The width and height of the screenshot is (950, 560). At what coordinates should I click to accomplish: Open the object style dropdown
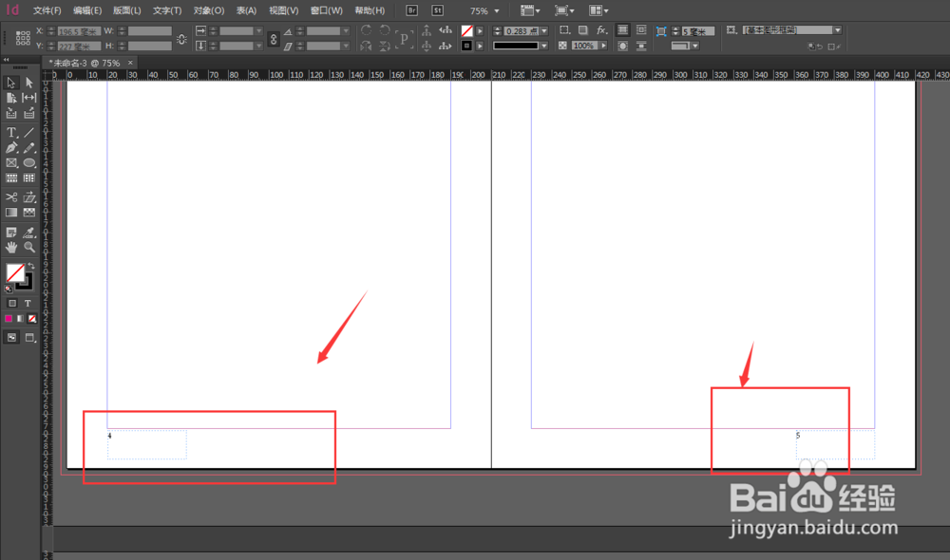837,29
